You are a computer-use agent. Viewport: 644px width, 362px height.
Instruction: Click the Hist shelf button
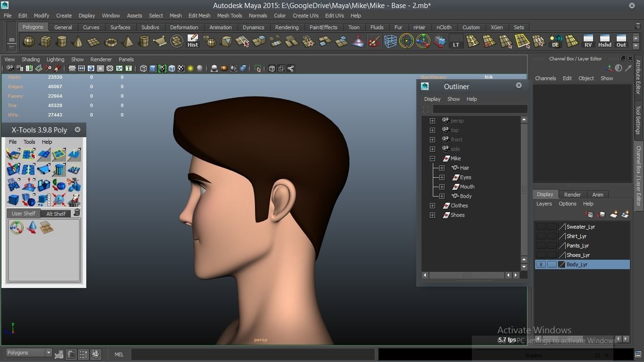pyautogui.click(x=193, y=41)
